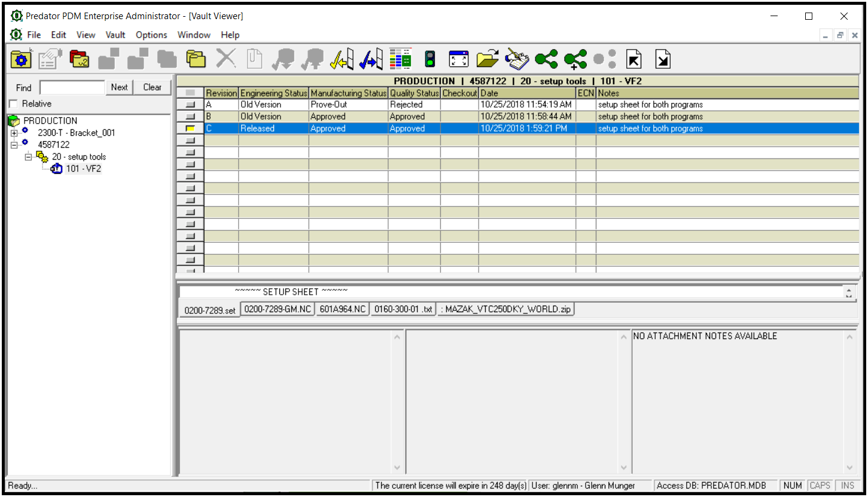Click the gray X delete toolbar icon
This screenshot has height=497, width=868.
(x=226, y=59)
